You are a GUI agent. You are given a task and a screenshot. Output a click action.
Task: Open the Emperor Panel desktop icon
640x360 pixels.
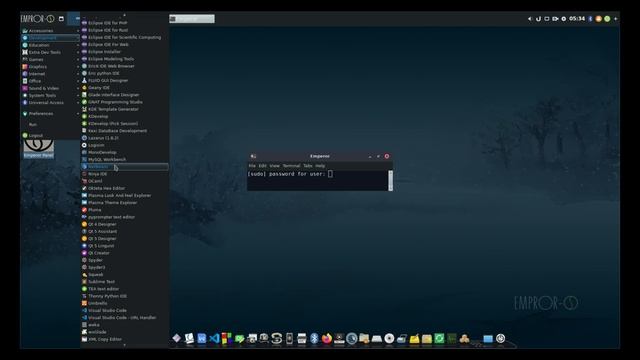[38, 149]
